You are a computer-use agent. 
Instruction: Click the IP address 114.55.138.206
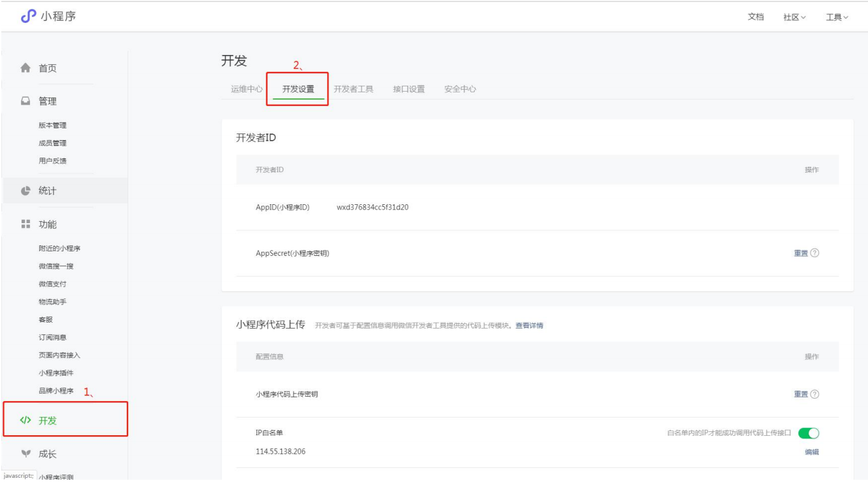[x=281, y=452]
